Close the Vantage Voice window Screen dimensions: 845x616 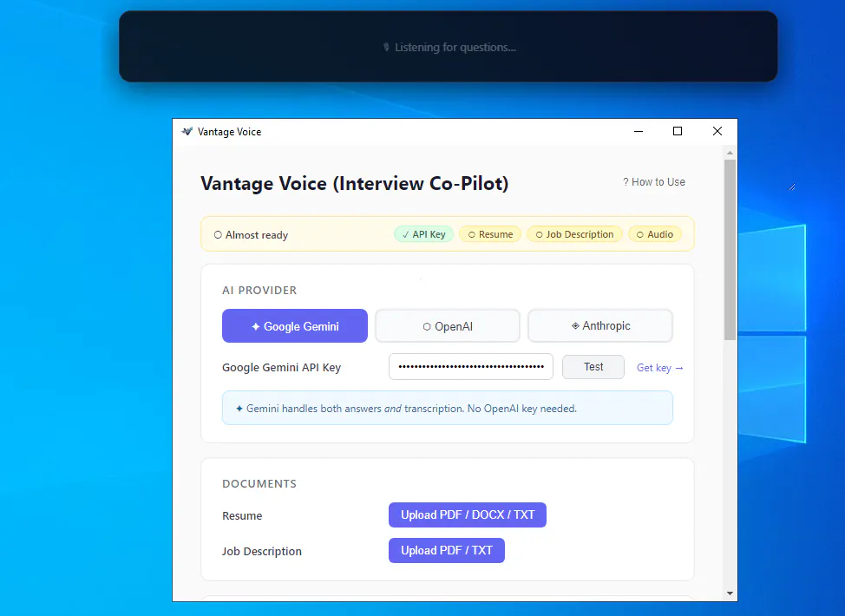(717, 131)
